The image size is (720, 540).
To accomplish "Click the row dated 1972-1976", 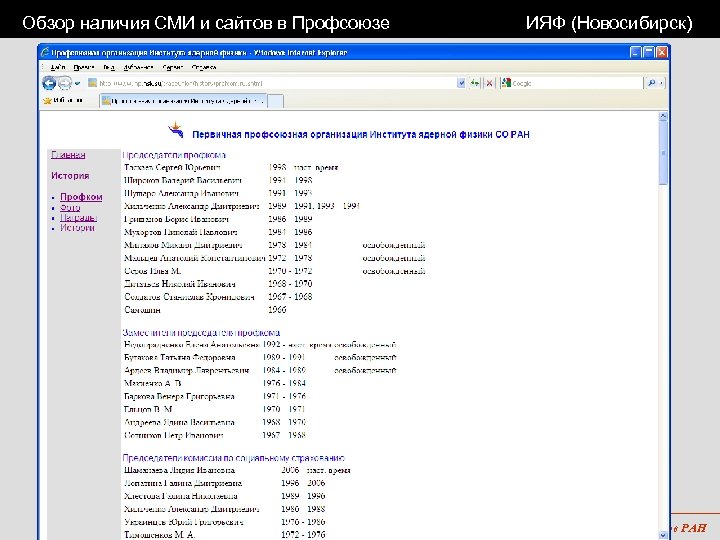I will [225, 534].
